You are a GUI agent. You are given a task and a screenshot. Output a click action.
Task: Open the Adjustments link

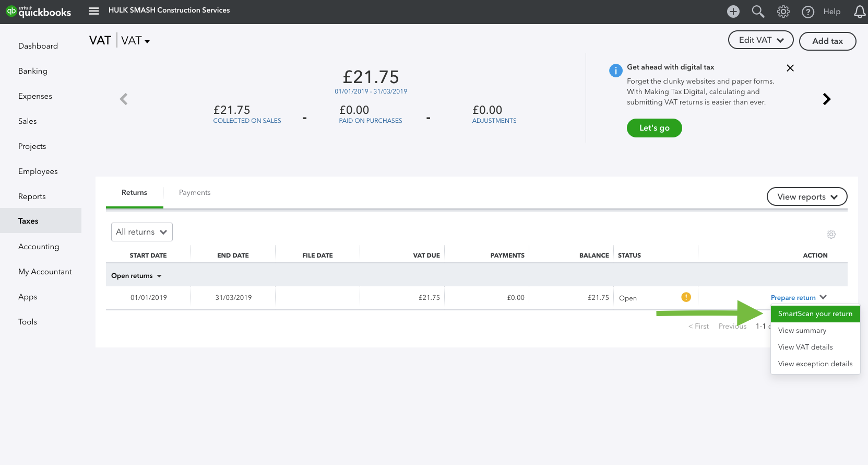[x=494, y=121]
